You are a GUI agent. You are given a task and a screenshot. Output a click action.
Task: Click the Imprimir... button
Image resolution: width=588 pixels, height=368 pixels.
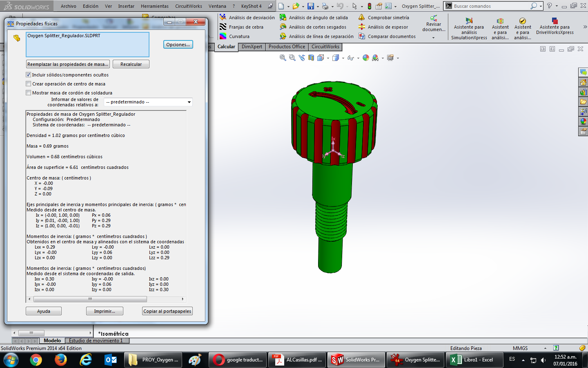105,311
